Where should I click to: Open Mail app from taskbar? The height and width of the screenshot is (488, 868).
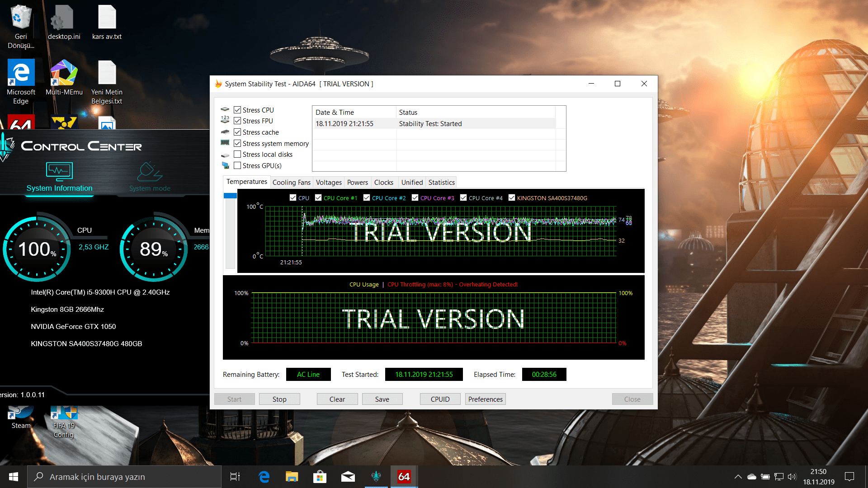[x=348, y=476]
